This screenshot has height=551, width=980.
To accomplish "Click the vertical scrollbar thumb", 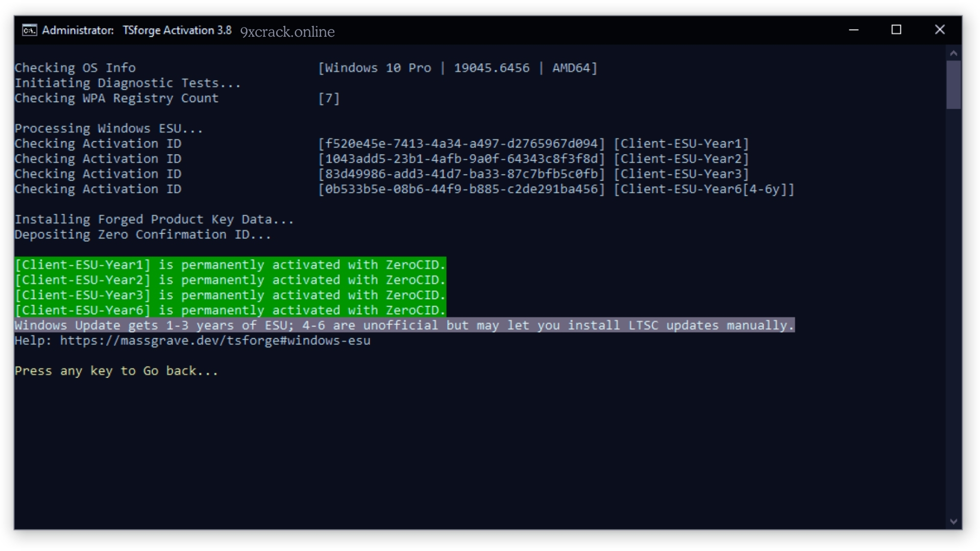I will pos(953,85).
